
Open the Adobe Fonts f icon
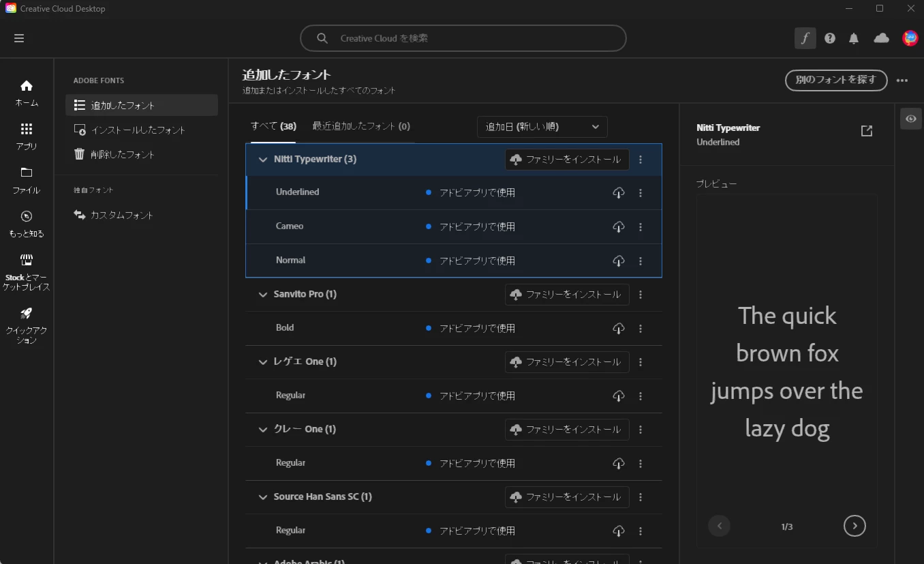pos(805,38)
